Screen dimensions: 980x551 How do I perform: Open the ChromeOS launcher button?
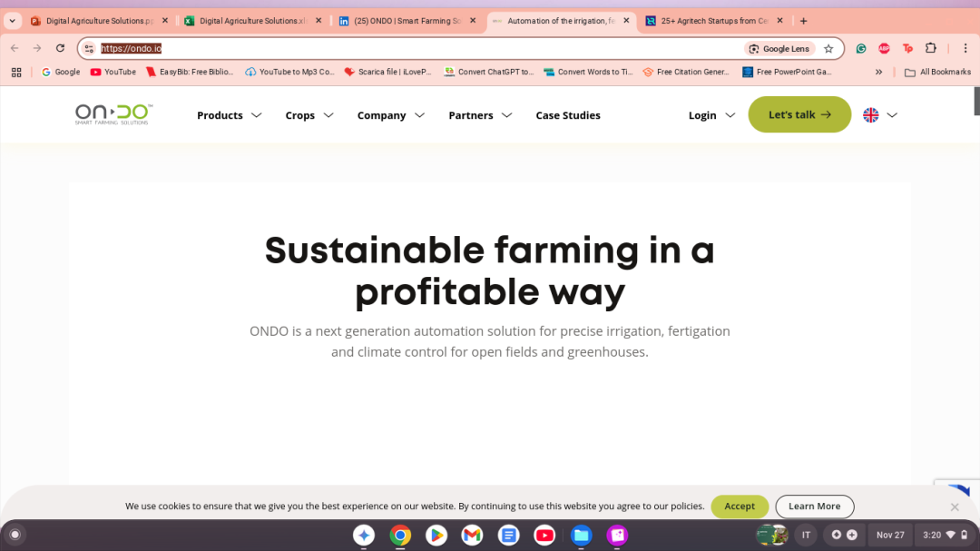(x=15, y=535)
